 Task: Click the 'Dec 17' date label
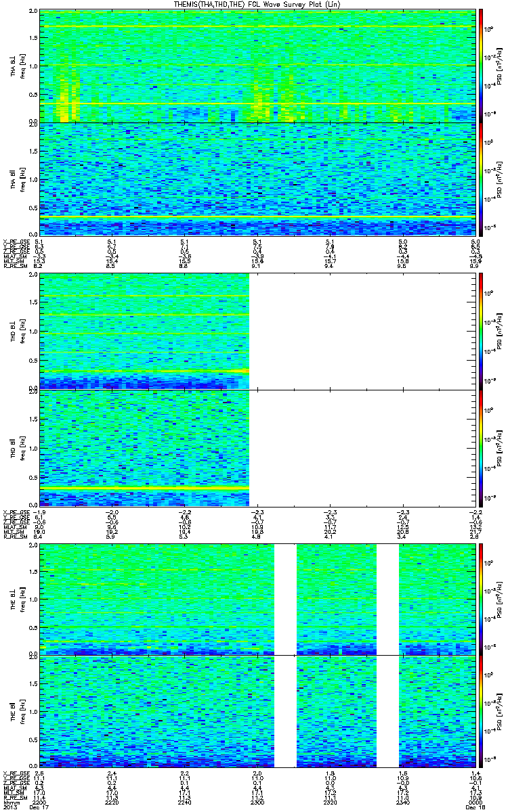click(x=41, y=807)
